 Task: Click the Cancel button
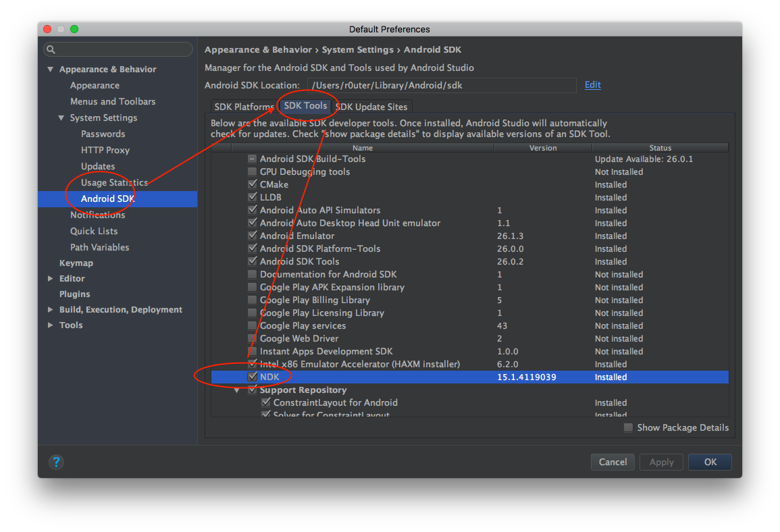(x=613, y=462)
